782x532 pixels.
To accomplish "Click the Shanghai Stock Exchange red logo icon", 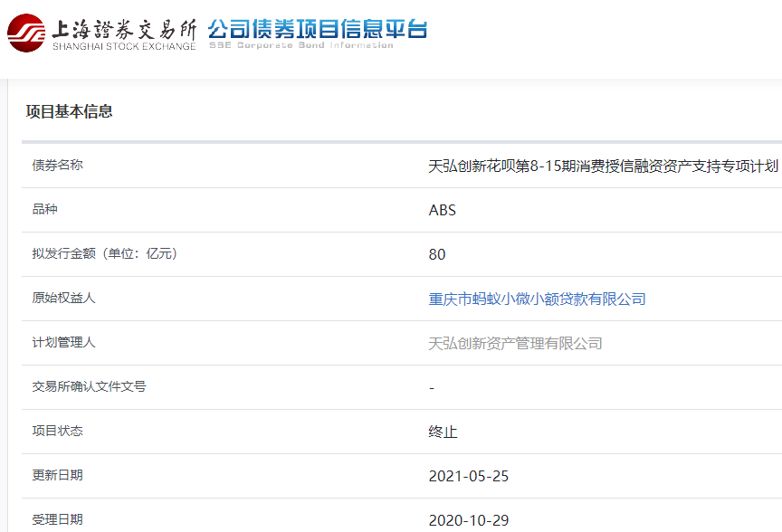I will click(x=25, y=33).
